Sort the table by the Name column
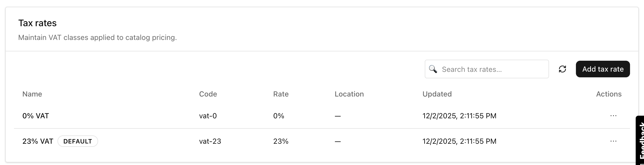Screen dimensions: 644x165 pyautogui.click(x=32, y=94)
